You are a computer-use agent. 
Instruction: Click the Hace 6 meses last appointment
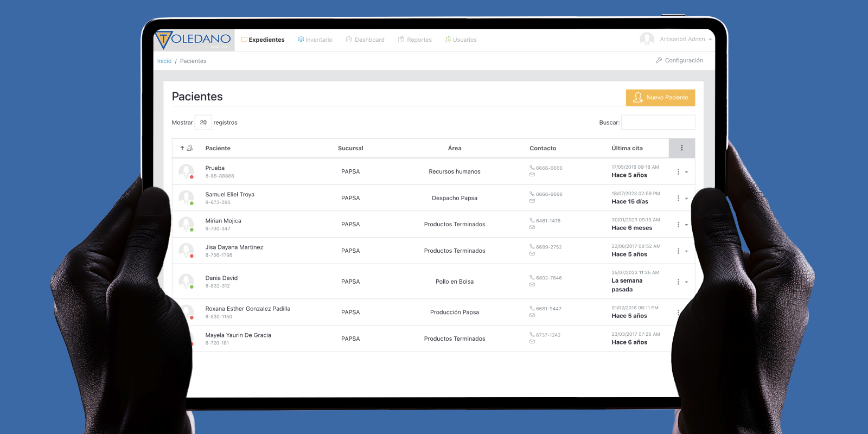632,228
